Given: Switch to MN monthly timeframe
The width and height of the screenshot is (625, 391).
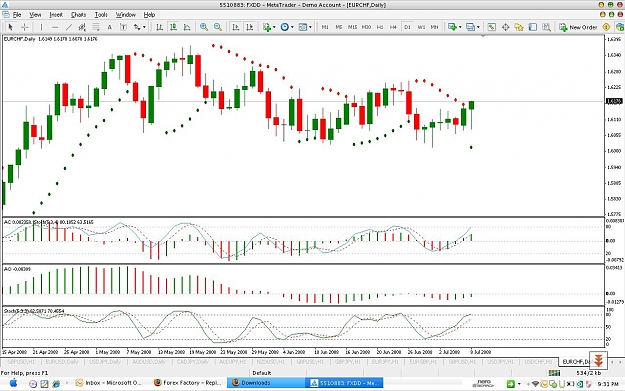Looking at the screenshot, I should tap(434, 27).
